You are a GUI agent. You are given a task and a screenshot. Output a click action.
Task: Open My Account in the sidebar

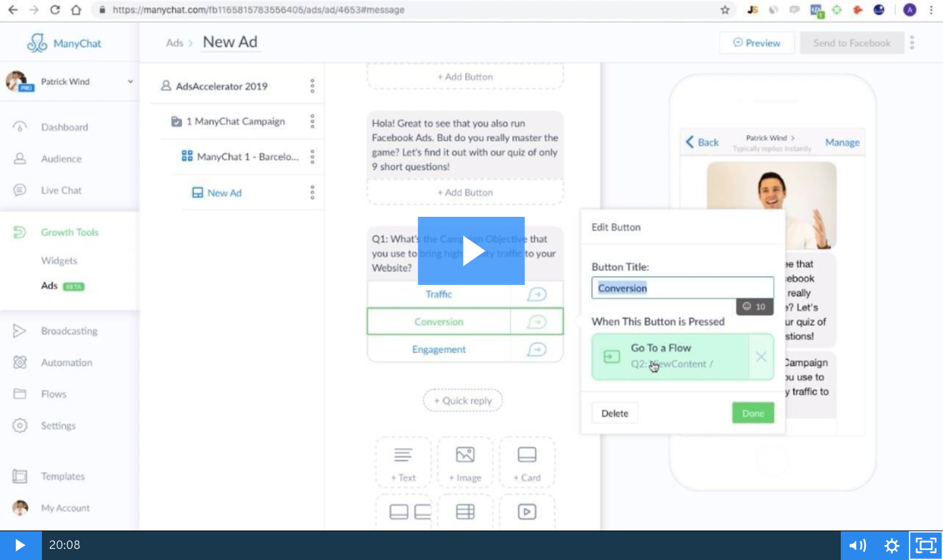(x=65, y=508)
